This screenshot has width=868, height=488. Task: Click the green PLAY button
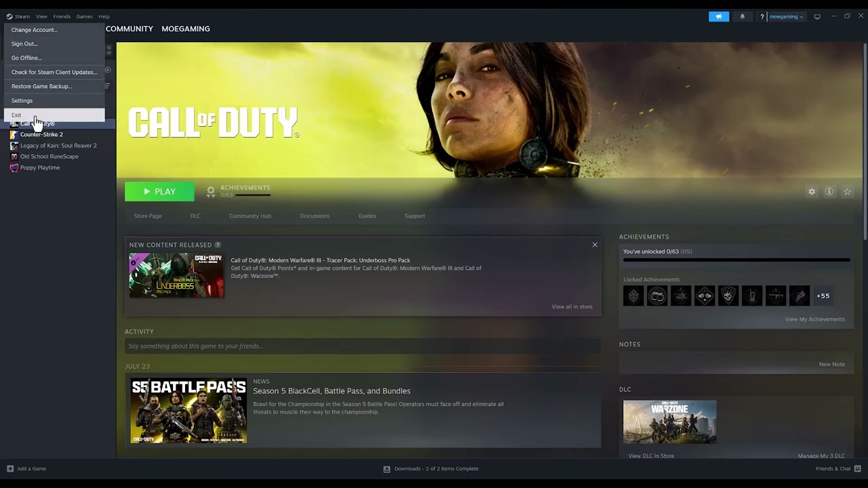point(159,192)
